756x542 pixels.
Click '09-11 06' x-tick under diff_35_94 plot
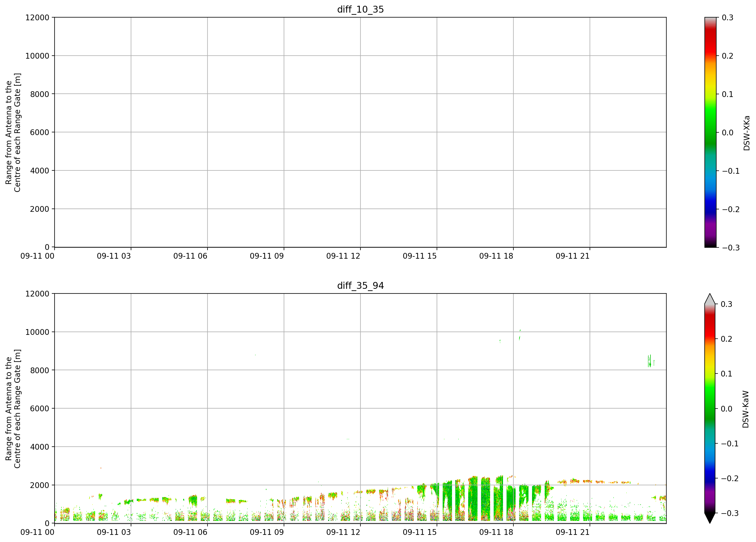[x=190, y=532]
